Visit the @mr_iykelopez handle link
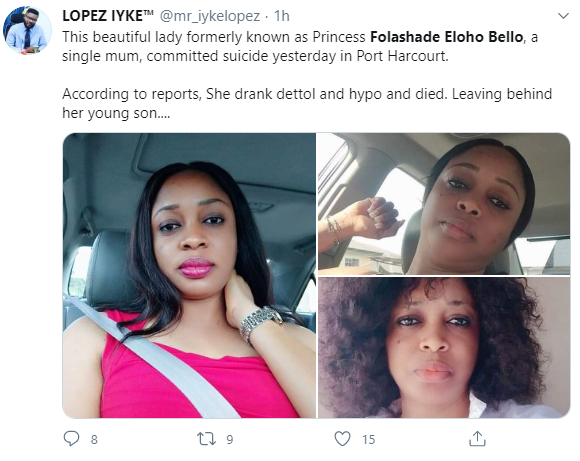Viewport: 580px width, 461px height. pyautogui.click(x=210, y=16)
